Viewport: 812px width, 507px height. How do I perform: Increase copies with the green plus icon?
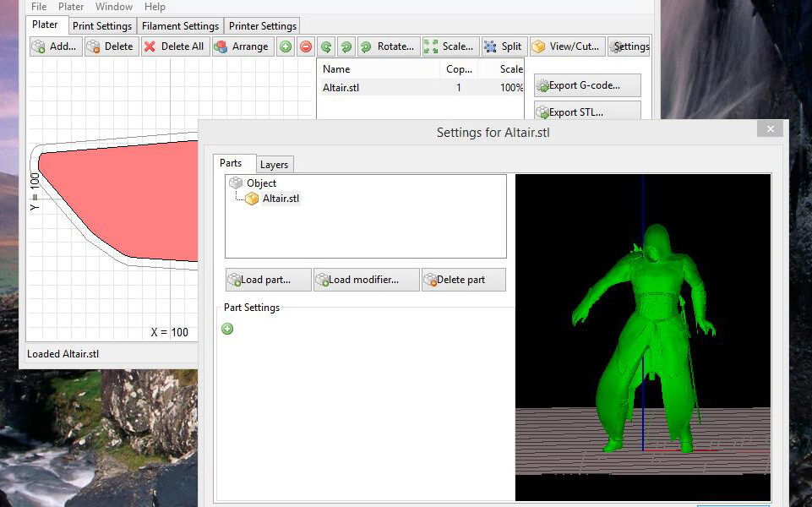tap(286, 46)
